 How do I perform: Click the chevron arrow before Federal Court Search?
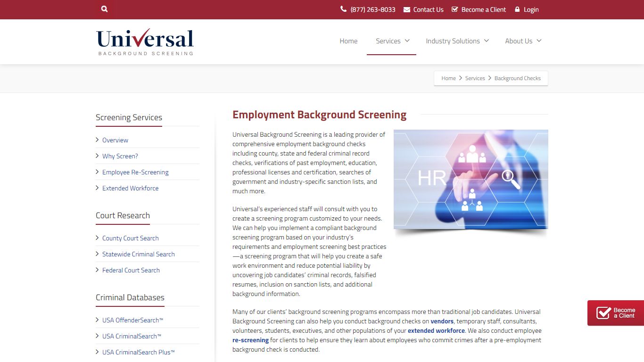coord(97,270)
